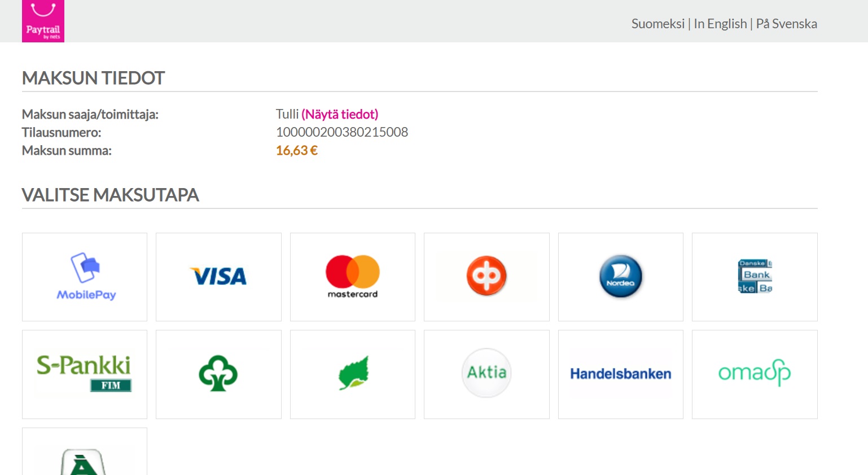Viewport: 868px width, 475px height.
Task: Select Nordea bank payment
Action: pos(621,277)
